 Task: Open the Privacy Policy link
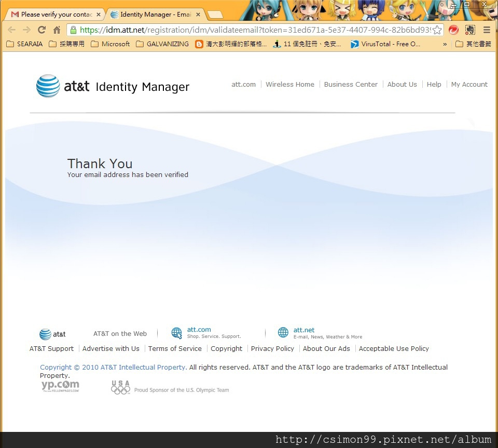272,348
